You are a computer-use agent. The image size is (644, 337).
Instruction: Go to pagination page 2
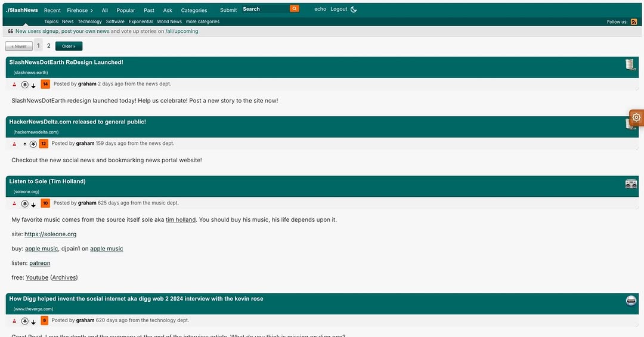coord(48,45)
